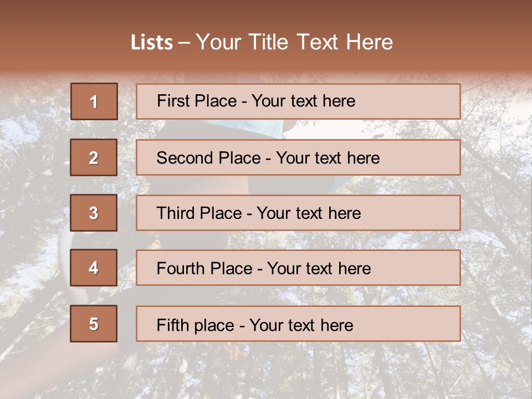Click the number 5 box
This screenshot has height=399, width=532.
tap(94, 324)
